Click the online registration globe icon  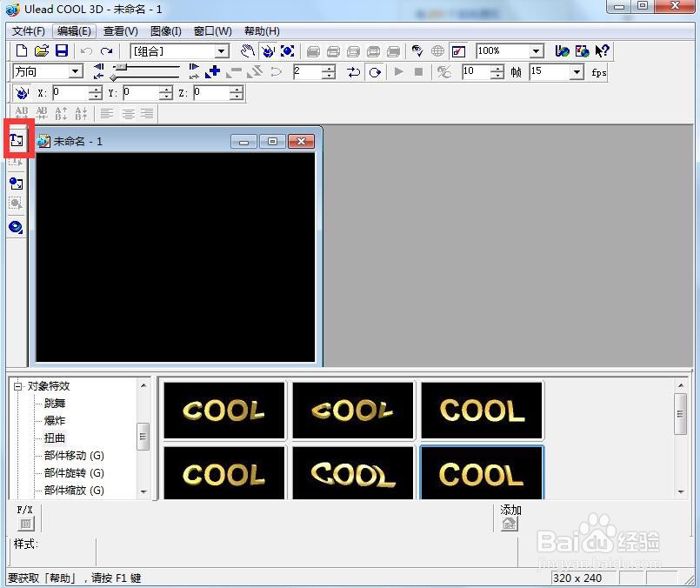click(x=582, y=51)
